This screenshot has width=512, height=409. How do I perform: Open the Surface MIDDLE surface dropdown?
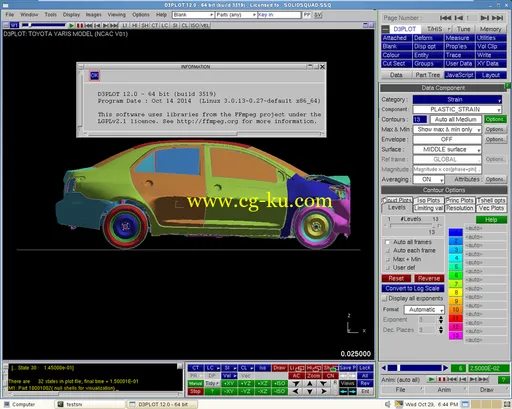pos(447,149)
